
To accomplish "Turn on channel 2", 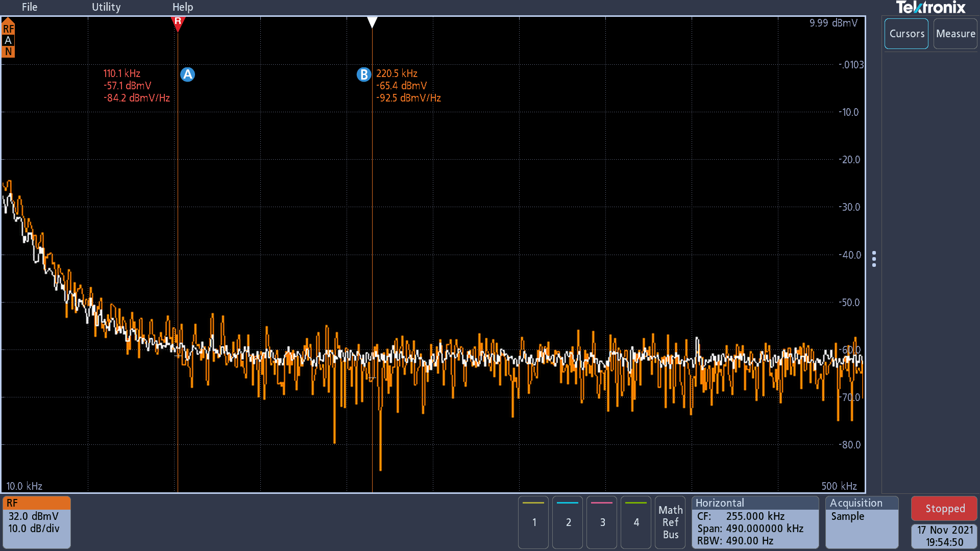I will pyautogui.click(x=568, y=522).
